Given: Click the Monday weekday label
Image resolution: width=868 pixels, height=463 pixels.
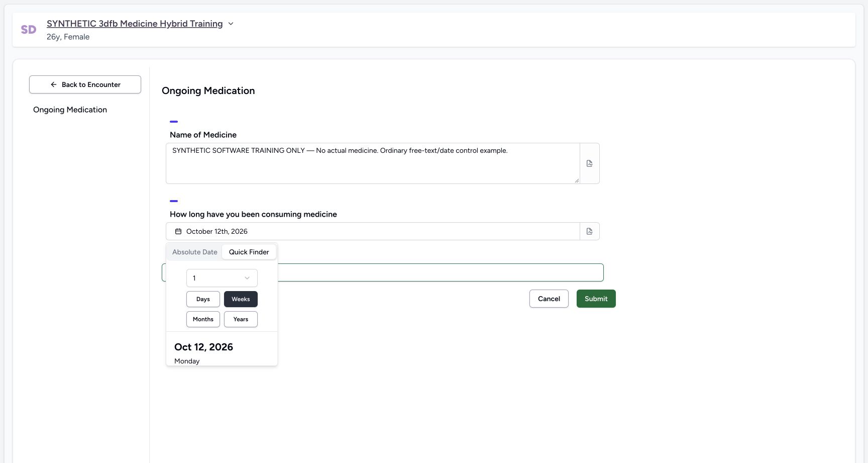Looking at the screenshot, I should tap(187, 361).
